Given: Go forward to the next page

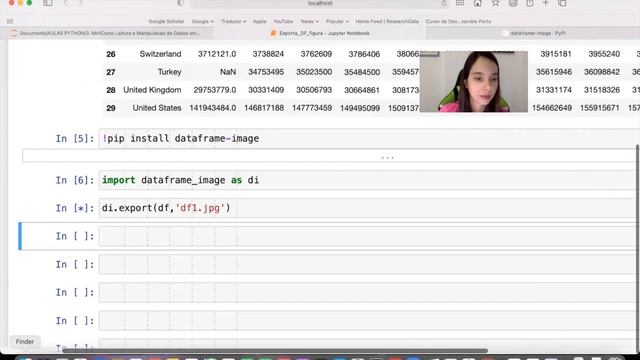Looking at the screenshot, I should (81, 3).
